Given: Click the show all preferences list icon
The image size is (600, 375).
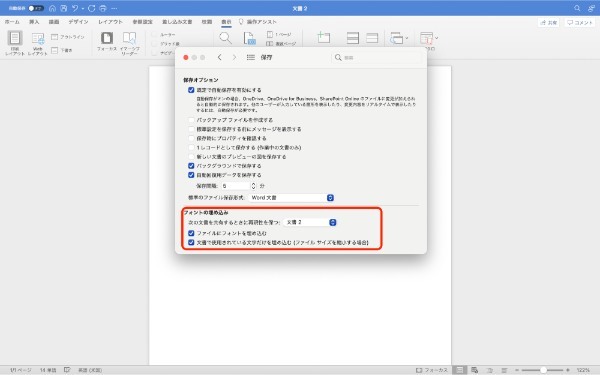Looking at the screenshot, I should (251, 57).
